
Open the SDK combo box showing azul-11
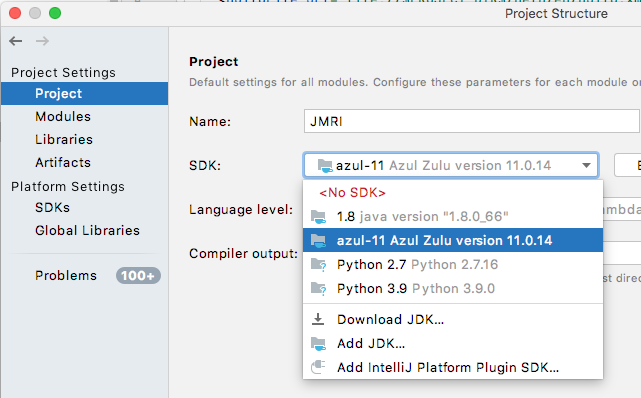[451, 165]
